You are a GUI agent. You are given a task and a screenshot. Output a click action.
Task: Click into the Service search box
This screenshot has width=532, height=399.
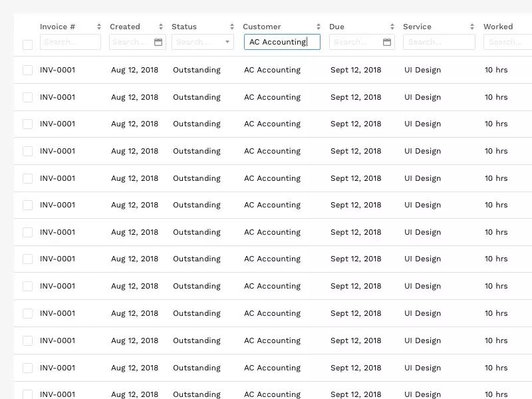[439, 42]
